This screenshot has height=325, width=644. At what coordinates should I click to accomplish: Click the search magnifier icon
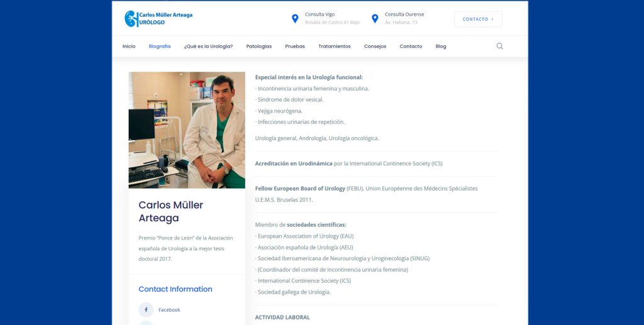point(499,46)
